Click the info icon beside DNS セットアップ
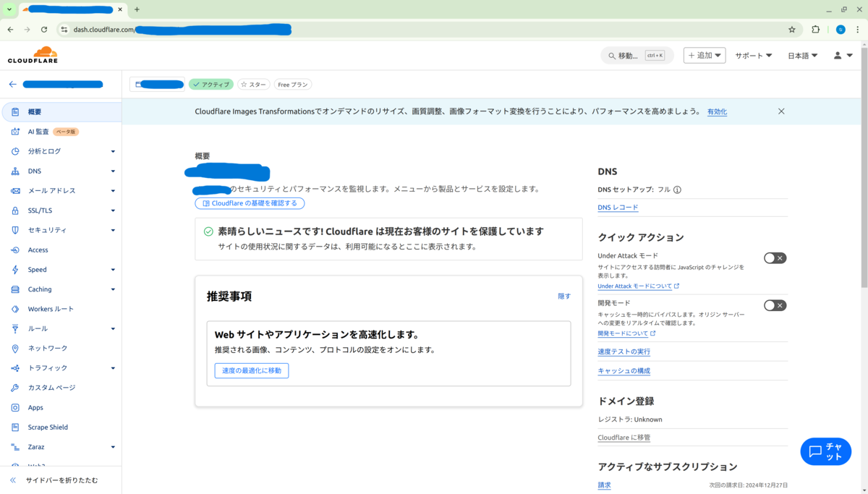The width and height of the screenshot is (868, 494). (677, 189)
